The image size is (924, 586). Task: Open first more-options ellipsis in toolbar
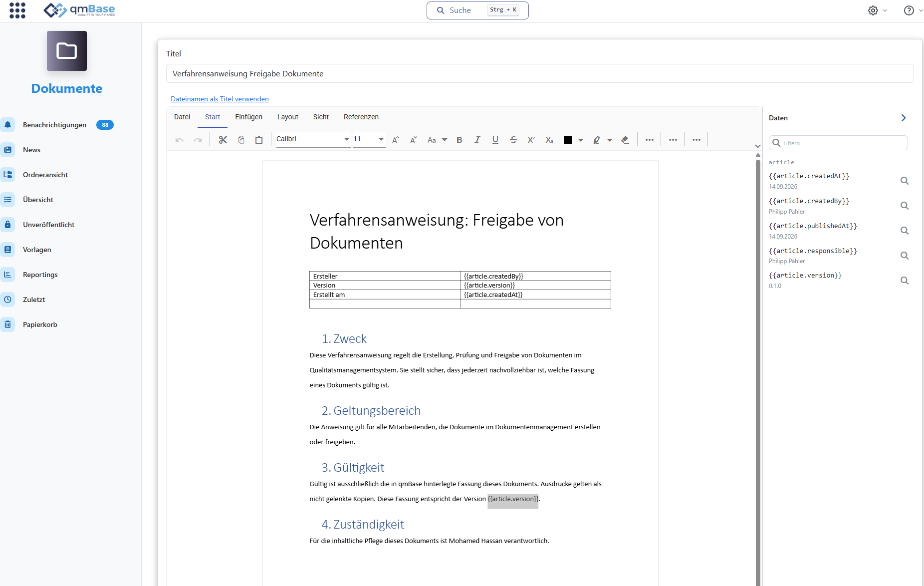pyautogui.click(x=650, y=140)
